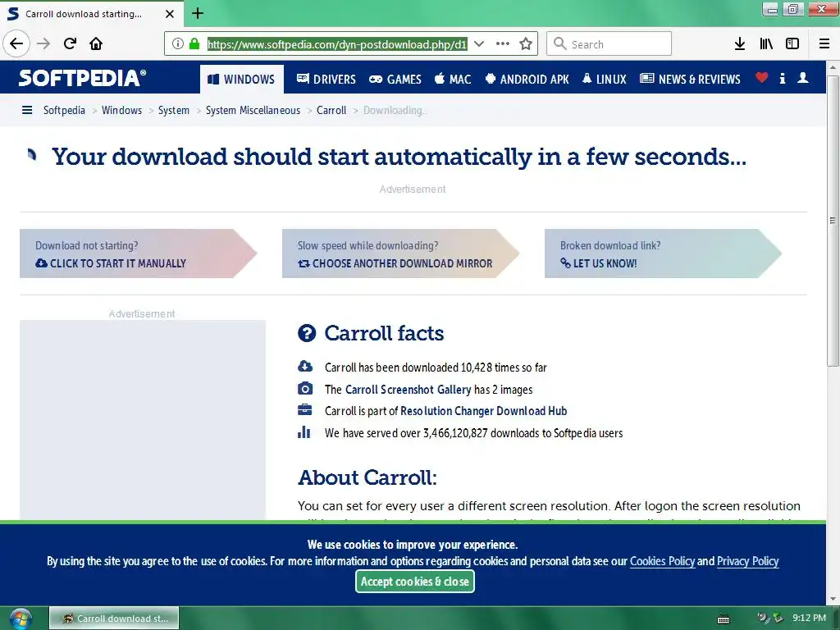
Task: Click 'Carroll has been downloaded 10,428 times' text
Action: tap(436, 367)
